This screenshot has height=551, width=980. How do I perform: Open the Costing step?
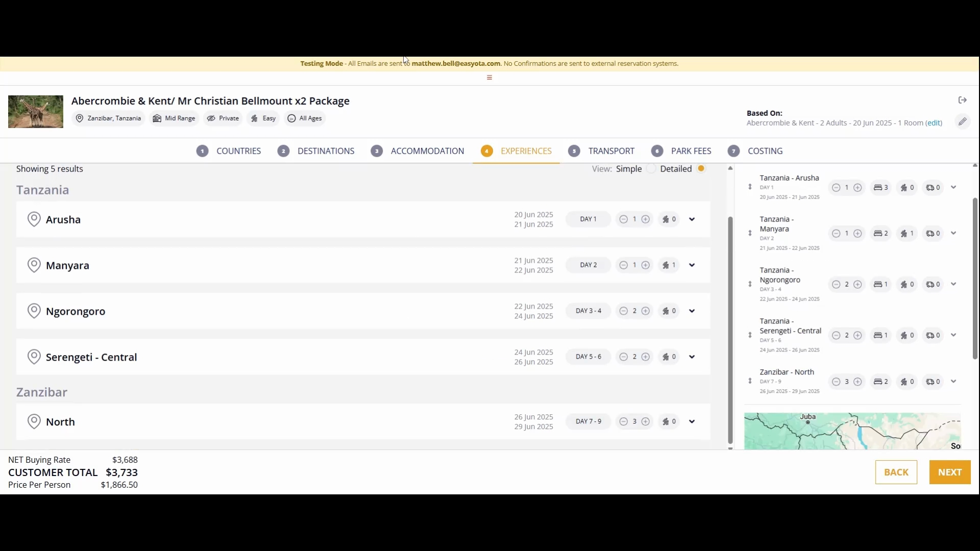pyautogui.click(x=755, y=151)
